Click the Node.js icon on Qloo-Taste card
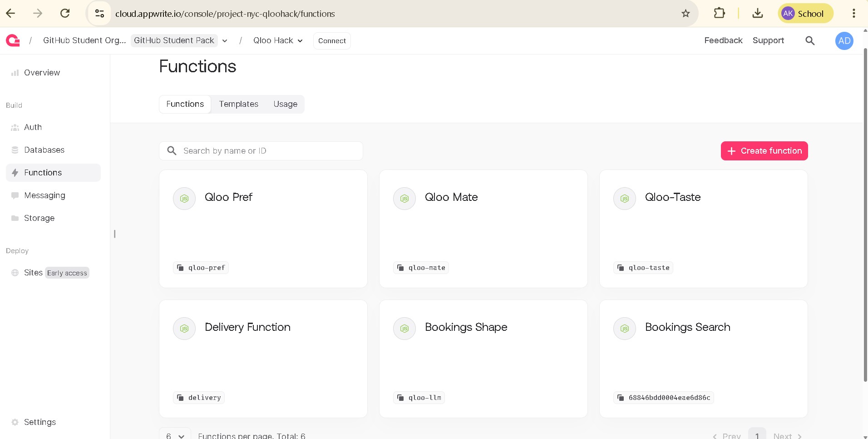 625,199
